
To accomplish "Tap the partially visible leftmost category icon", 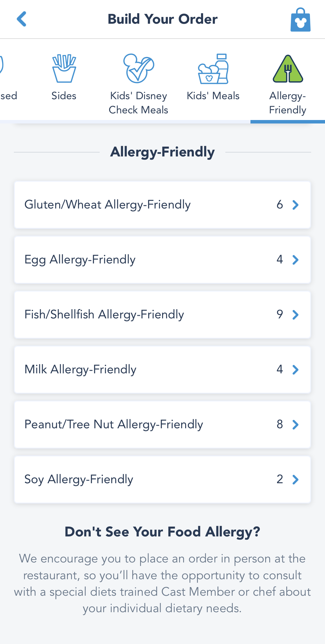I will [x=1, y=65].
